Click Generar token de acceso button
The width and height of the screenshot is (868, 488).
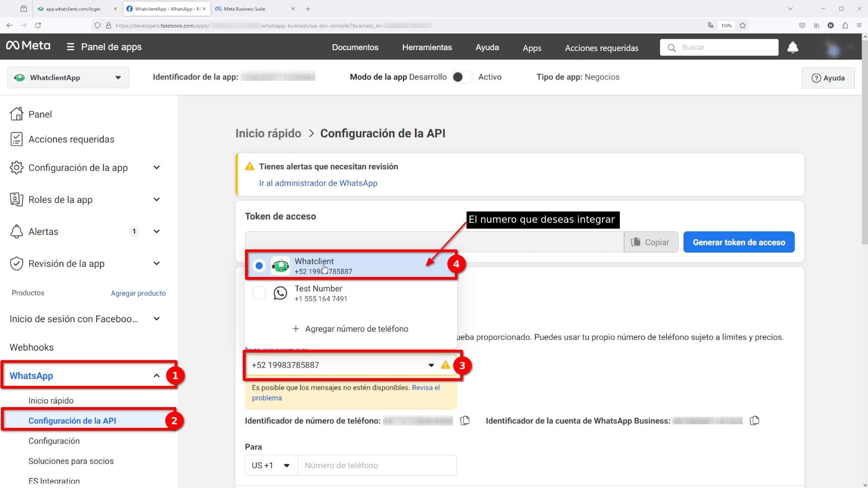click(739, 242)
